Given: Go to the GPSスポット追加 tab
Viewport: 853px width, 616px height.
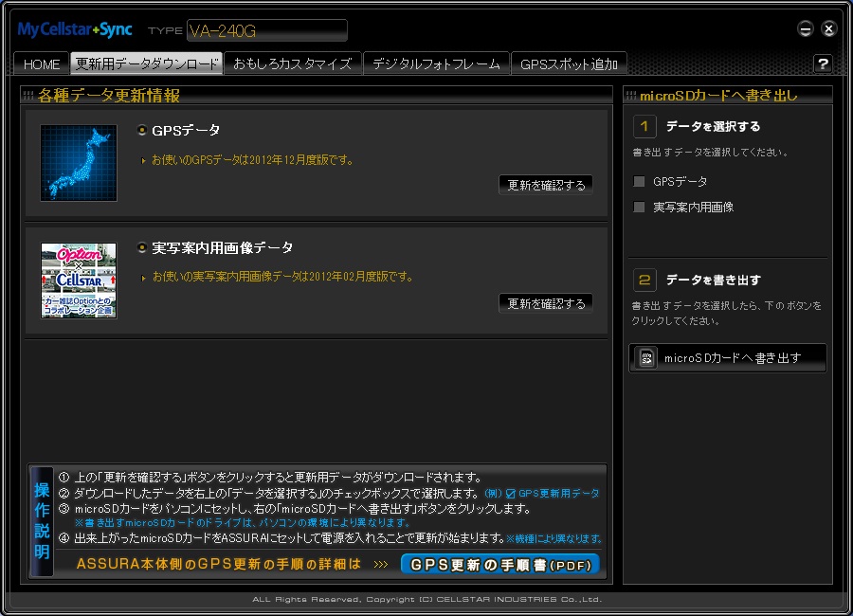Looking at the screenshot, I should [569, 63].
